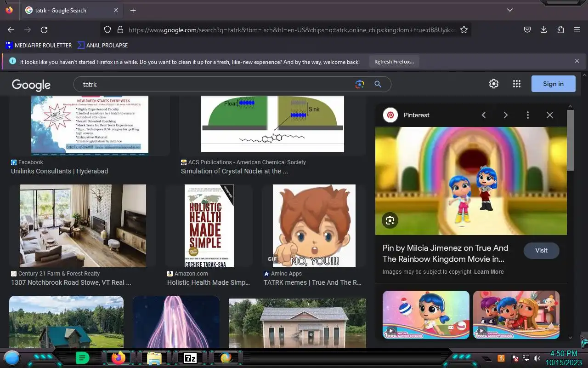Select the Unilinks new batch flyer image
The image size is (588, 368).
90,125
